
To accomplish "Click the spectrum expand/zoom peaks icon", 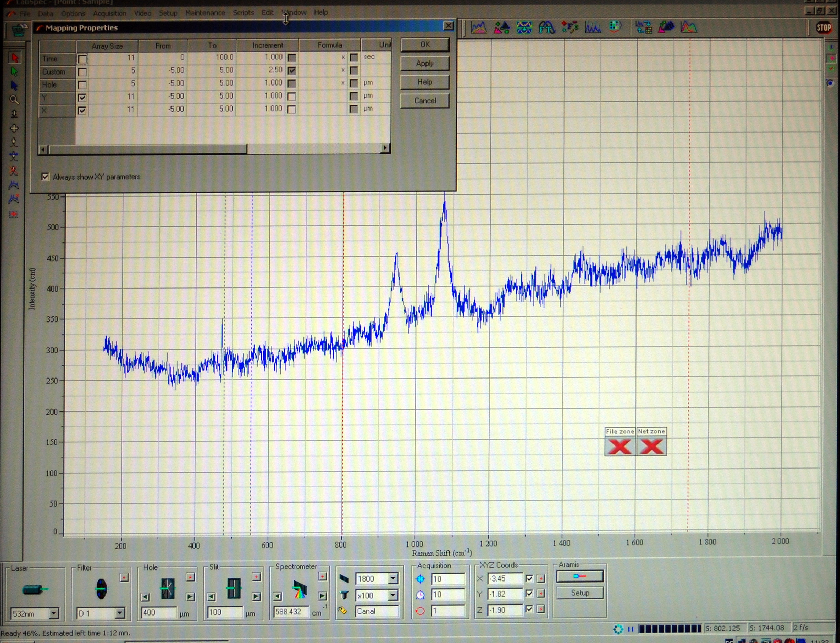I will [666, 27].
